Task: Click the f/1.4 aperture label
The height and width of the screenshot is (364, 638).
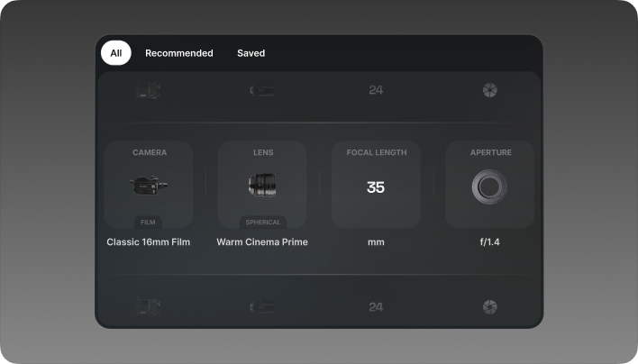Action: 489,241
